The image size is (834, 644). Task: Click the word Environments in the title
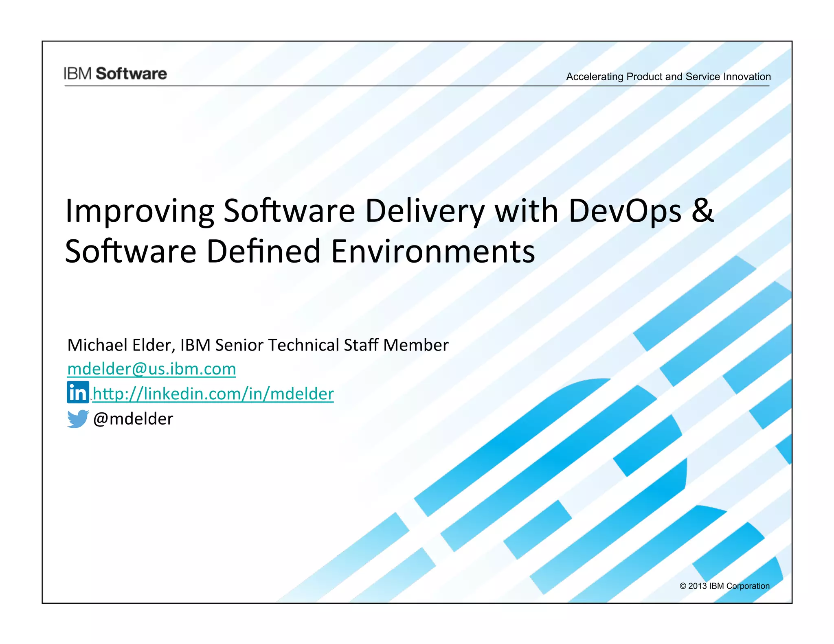coord(432,251)
